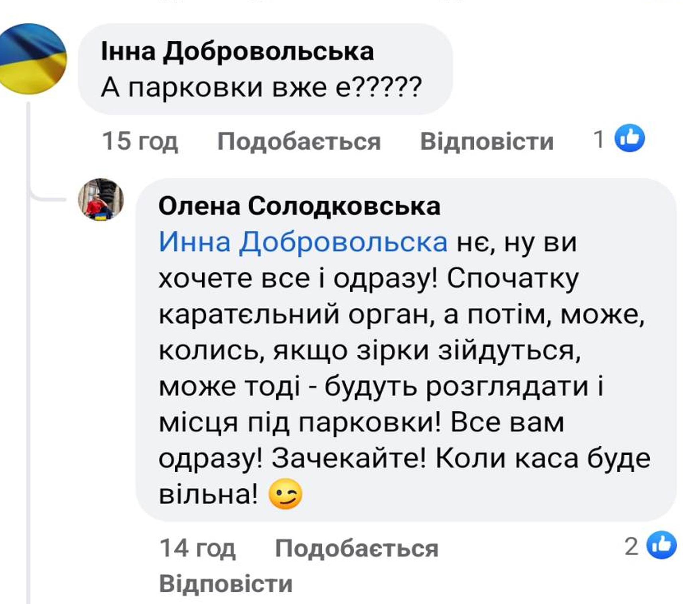Click the 14 год timestamp

click(x=197, y=548)
